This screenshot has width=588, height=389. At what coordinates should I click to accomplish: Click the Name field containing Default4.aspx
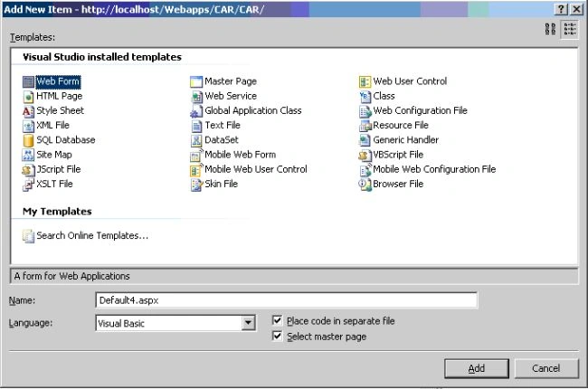click(286, 300)
